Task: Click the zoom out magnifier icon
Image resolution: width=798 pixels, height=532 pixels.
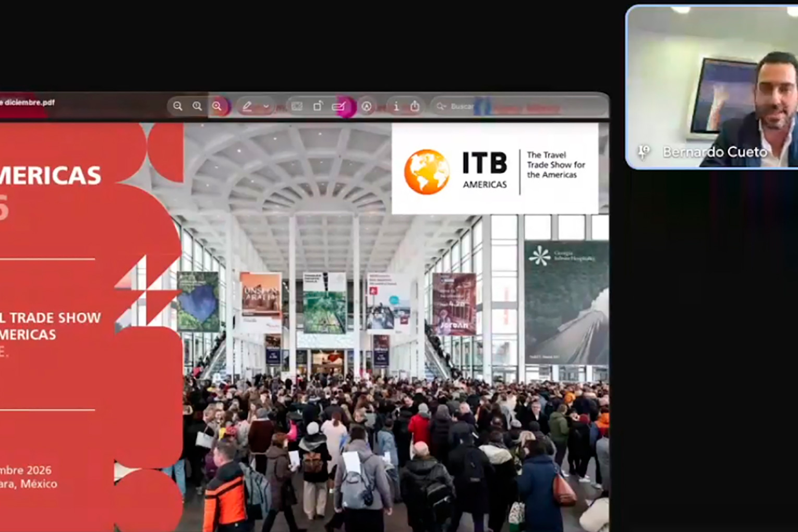Action: click(x=178, y=106)
